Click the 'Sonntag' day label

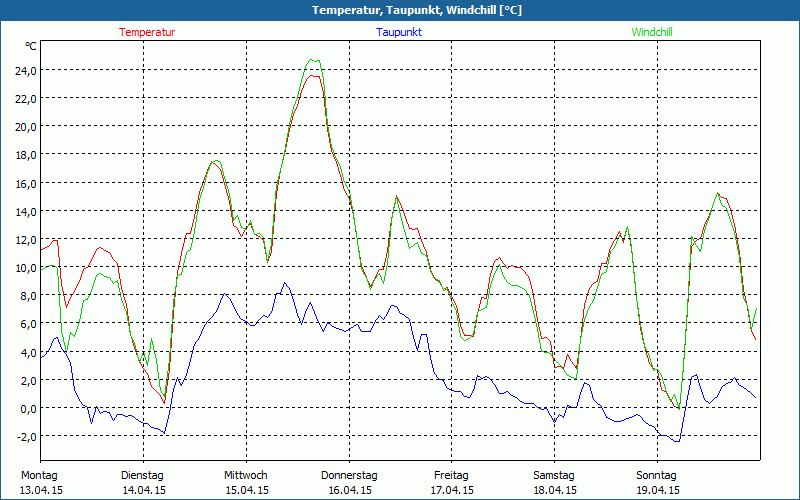656,476
